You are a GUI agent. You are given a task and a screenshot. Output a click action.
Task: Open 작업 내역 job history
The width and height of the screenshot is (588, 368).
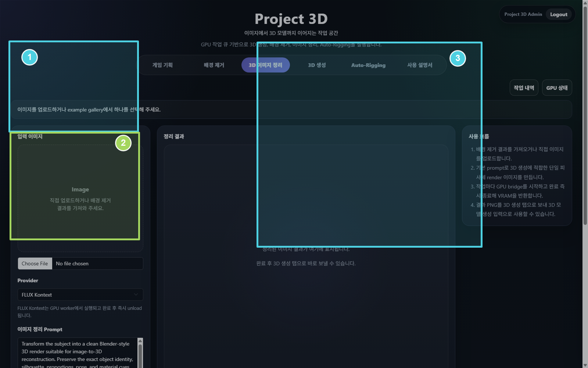(x=524, y=88)
